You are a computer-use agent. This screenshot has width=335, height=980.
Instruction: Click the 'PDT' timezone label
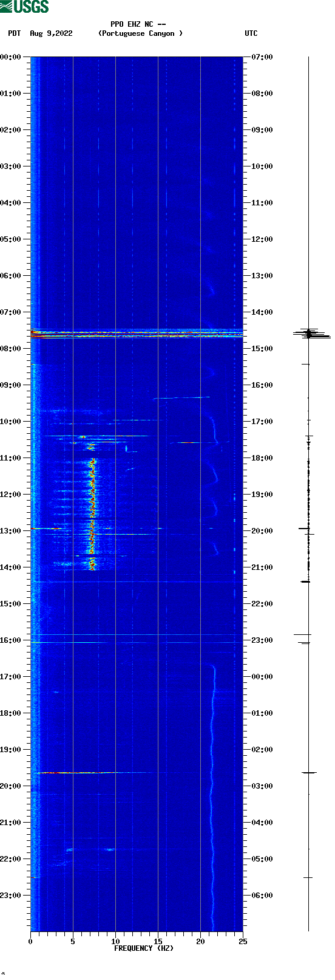click(x=14, y=33)
